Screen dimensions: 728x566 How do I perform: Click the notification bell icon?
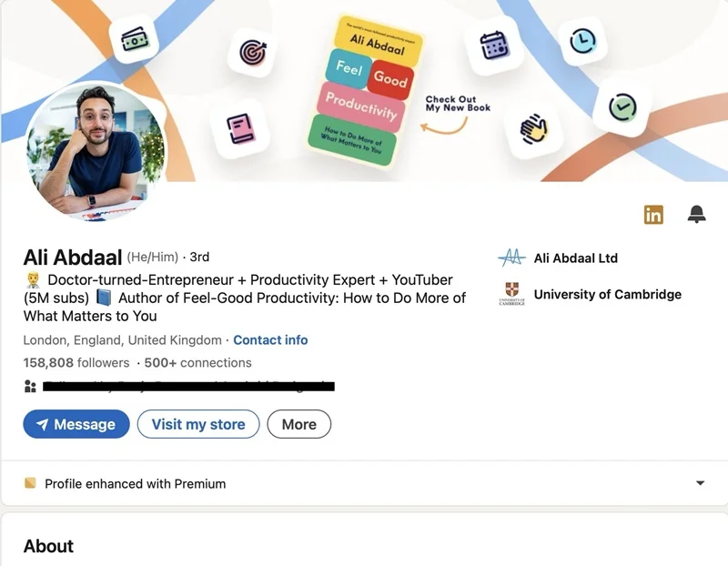[696, 214]
